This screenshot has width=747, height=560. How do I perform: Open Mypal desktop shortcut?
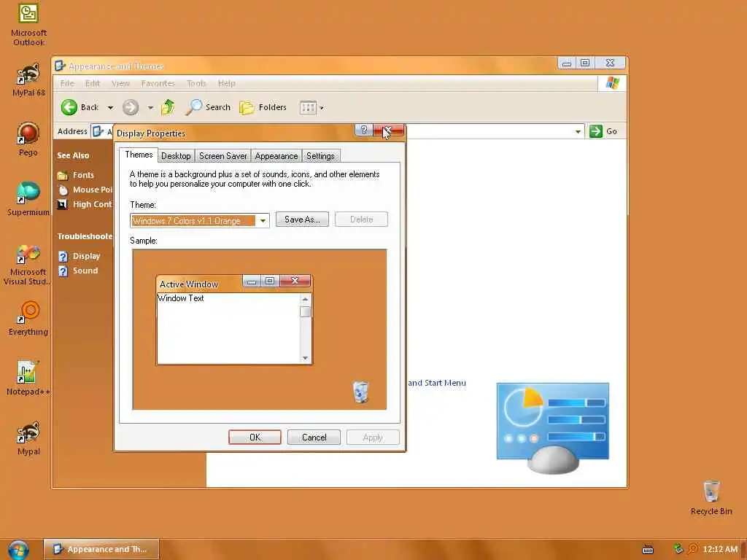(28, 438)
